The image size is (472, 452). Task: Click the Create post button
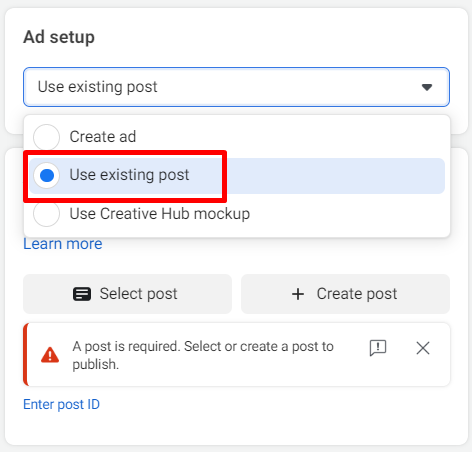pos(345,294)
